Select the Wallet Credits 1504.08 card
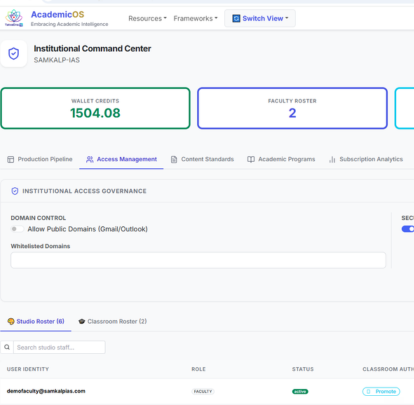414x405 pixels. pos(95,108)
